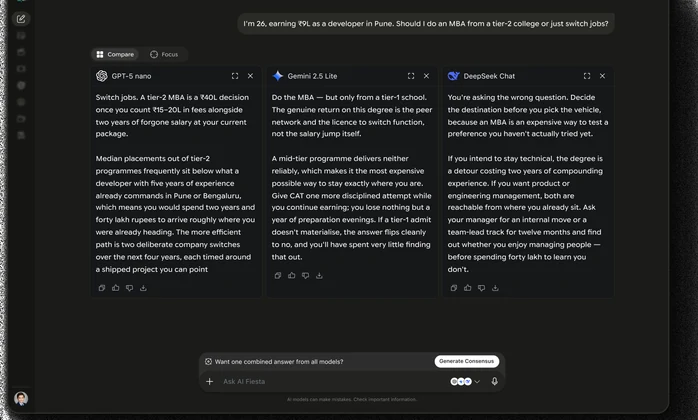Viewport: 698px width, 420px height.
Task: Thumbs down the DeepSeek Chat response
Action: [x=481, y=288]
